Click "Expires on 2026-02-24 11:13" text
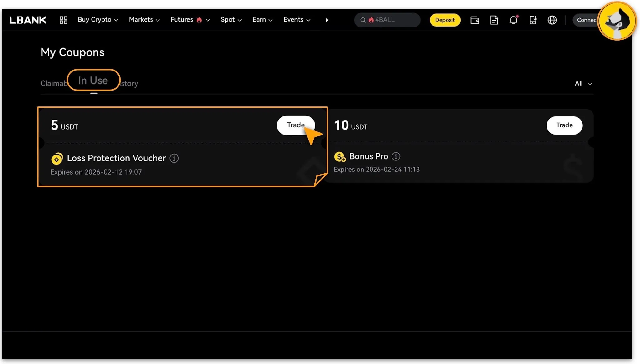This screenshot has height=364, width=640. tap(377, 170)
